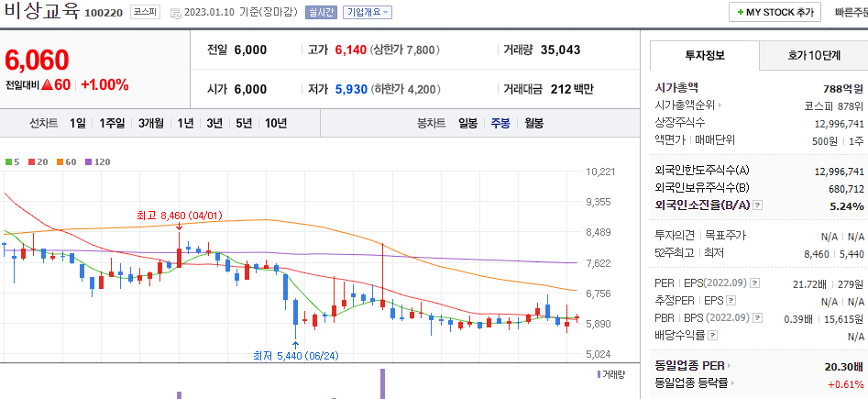Click the 최고 8,460 (04/01) chart marker
Image resolution: width=868 pixels, height=399 pixels.
click(180, 215)
